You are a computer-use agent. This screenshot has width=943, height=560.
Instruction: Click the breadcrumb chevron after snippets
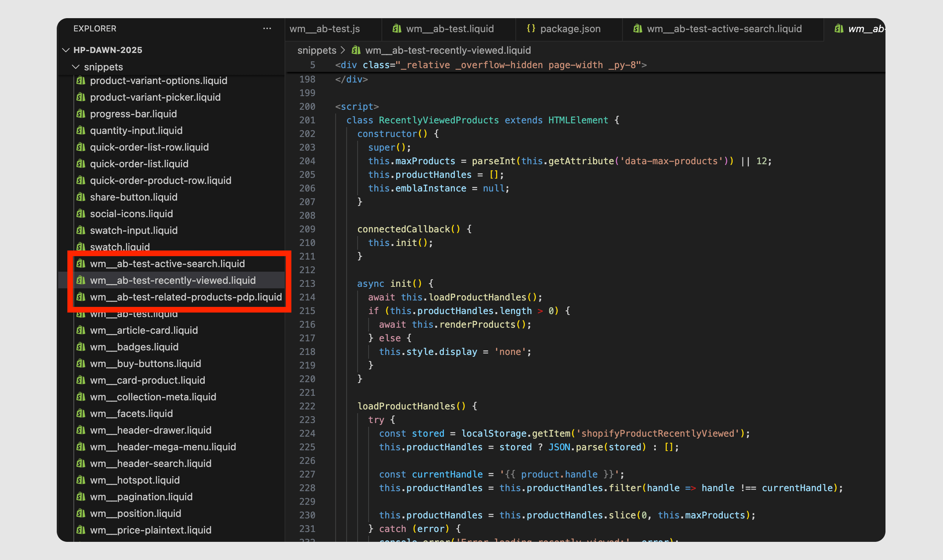343,50
